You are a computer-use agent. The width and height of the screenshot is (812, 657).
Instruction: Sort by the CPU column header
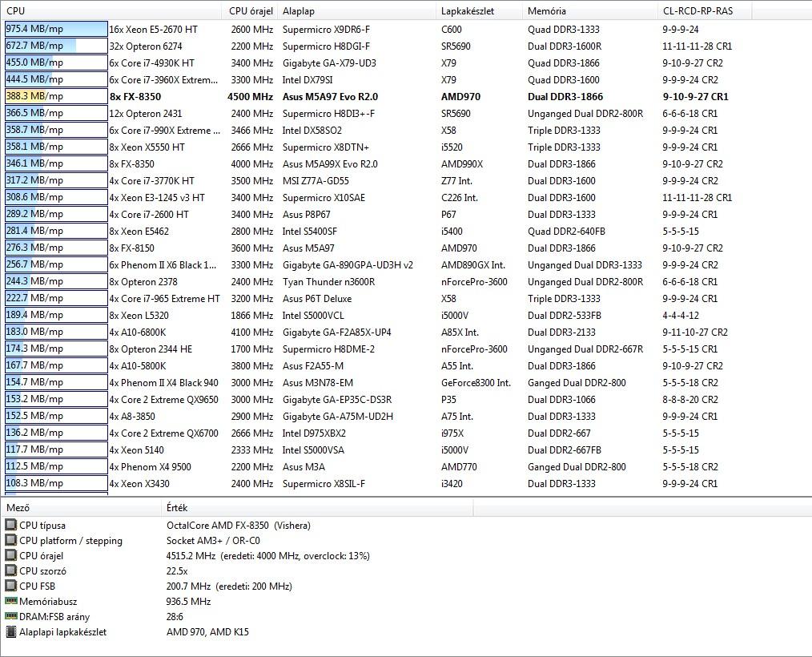(x=112, y=11)
